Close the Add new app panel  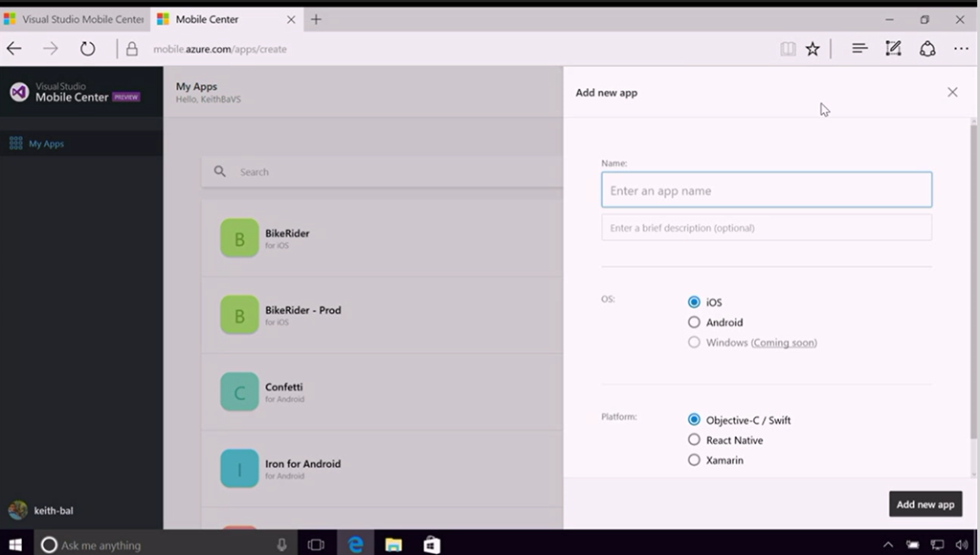[952, 93]
